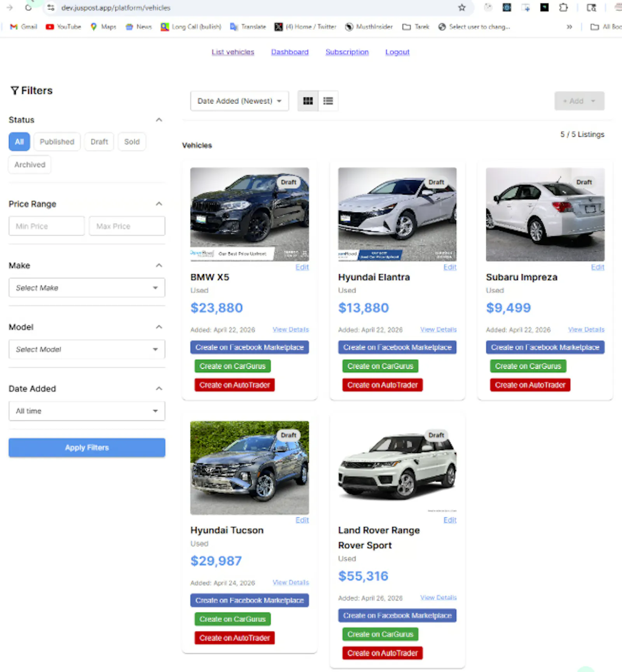Switch to list view layout

coord(328,101)
